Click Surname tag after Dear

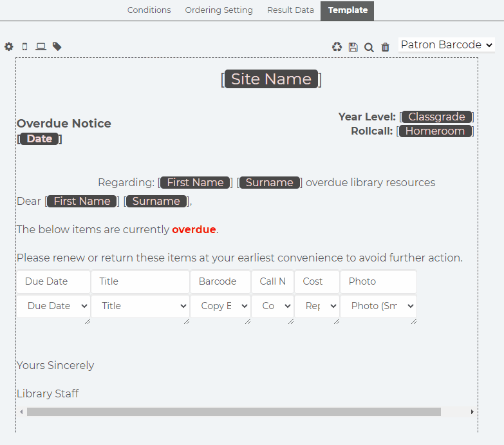point(156,202)
